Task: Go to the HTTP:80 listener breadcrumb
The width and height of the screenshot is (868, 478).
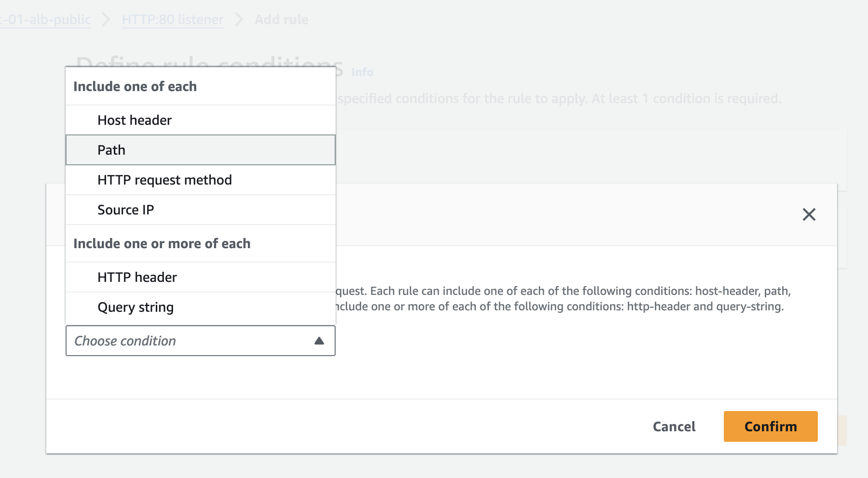Action: pos(173,20)
